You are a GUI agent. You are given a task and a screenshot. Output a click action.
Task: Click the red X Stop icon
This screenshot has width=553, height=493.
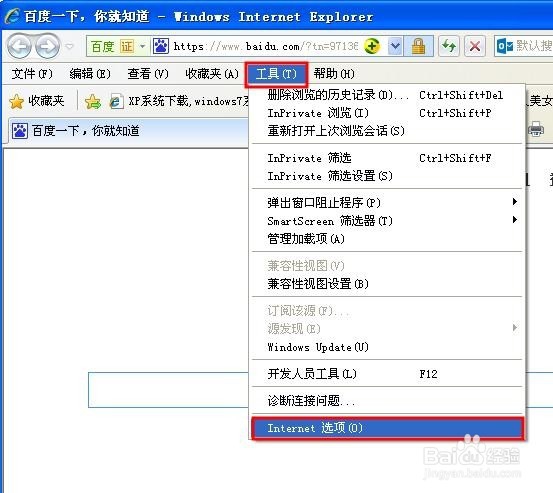(x=475, y=46)
